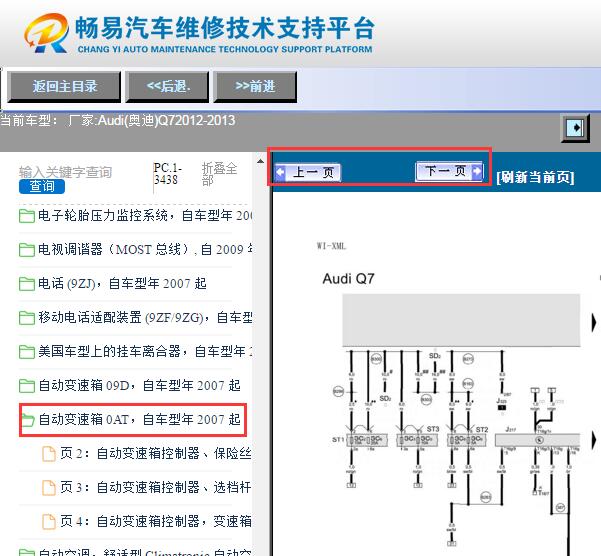Click the lower black arrow beside diagram
601x556 pixels.
[594, 440]
